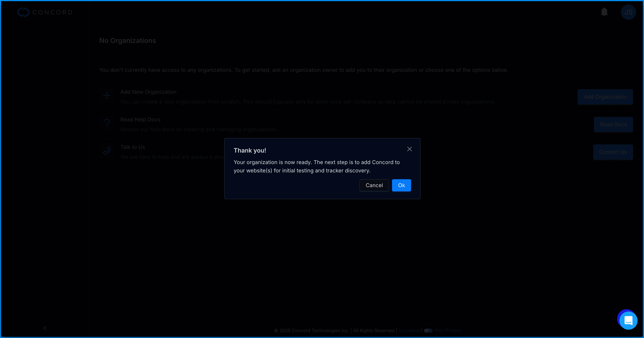The width and height of the screenshot is (644, 338).
Task: Click the plus icon for new organization
Action: (x=107, y=95)
